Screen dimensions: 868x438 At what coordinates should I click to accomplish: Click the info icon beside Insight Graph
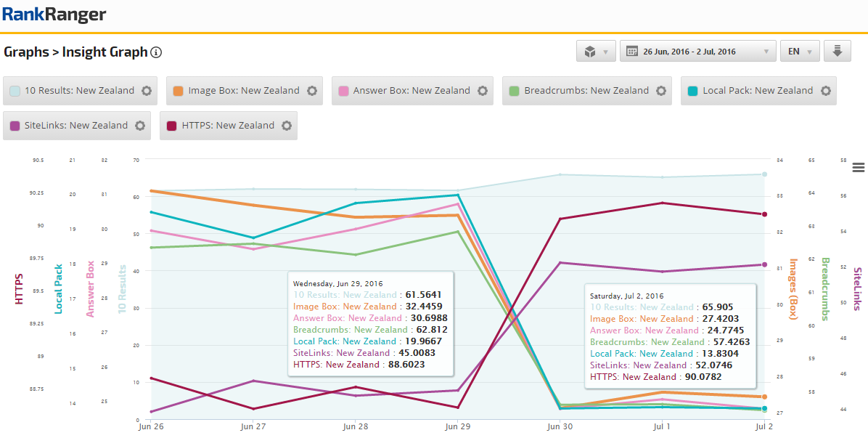click(156, 52)
